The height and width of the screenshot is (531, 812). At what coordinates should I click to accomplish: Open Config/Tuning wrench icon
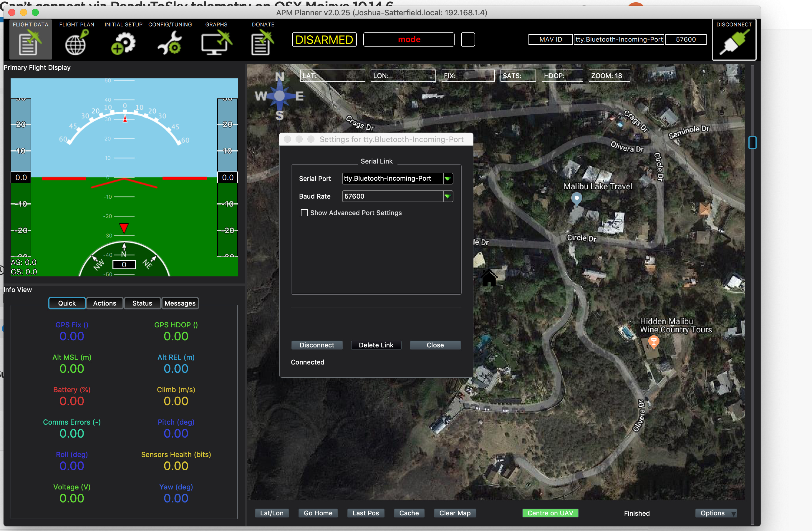click(x=170, y=43)
